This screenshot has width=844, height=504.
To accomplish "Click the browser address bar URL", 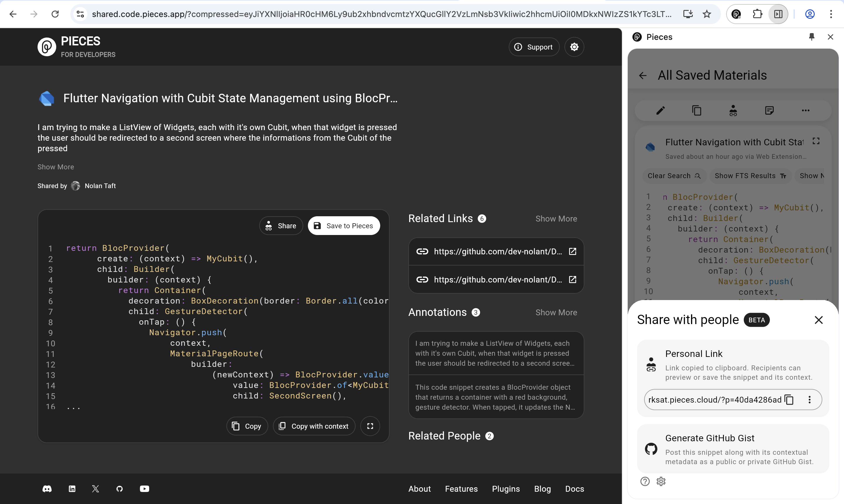I will click(382, 14).
